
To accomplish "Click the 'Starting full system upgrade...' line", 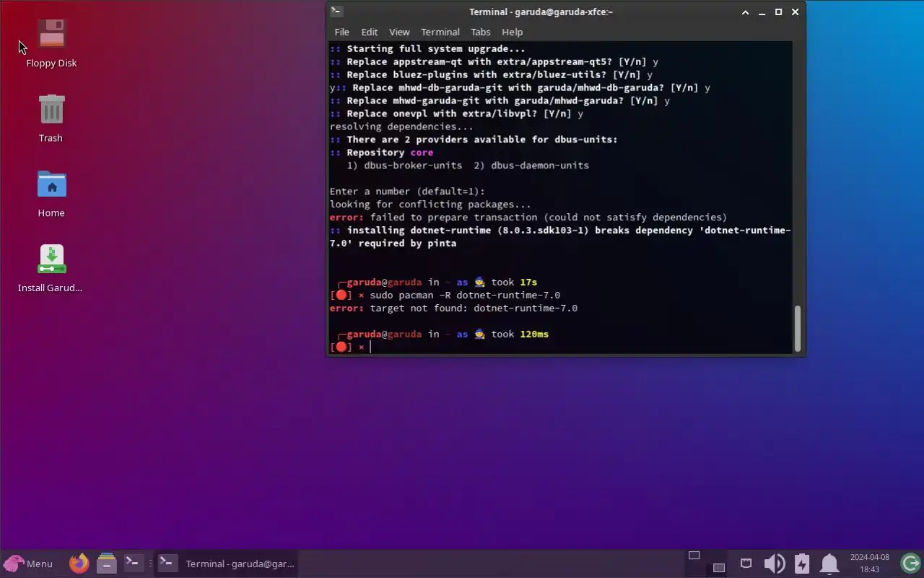I will point(427,48).
